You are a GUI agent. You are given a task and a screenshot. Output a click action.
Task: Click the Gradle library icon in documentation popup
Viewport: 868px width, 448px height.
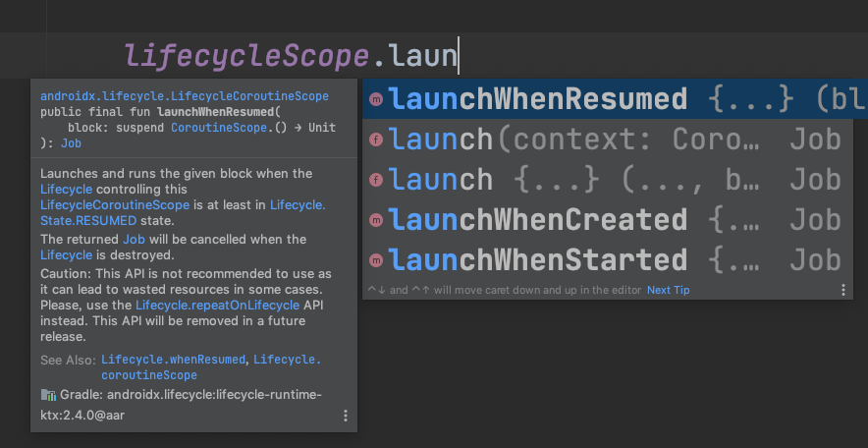[x=48, y=395]
